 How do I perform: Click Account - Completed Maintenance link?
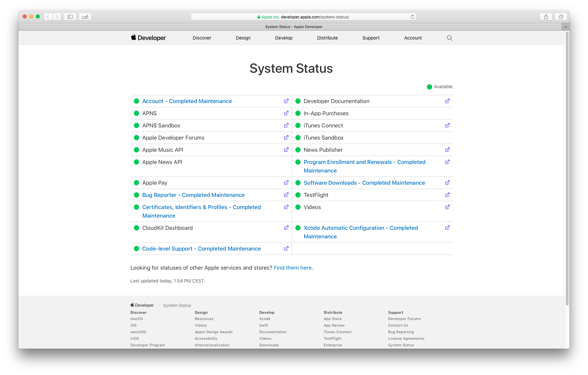tap(187, 101)
